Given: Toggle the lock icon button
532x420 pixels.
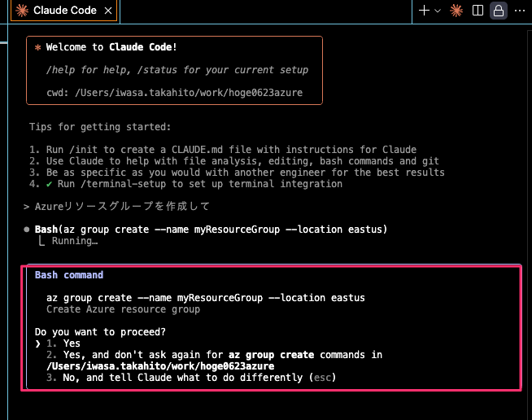Looking at the screenshot, I should [x=498, y=11].
